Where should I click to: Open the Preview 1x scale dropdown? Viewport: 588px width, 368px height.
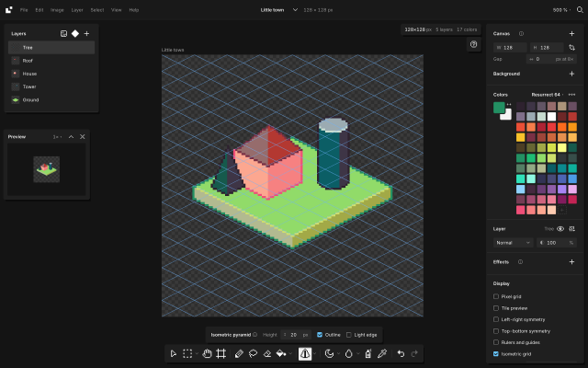(x=57, y=137)
